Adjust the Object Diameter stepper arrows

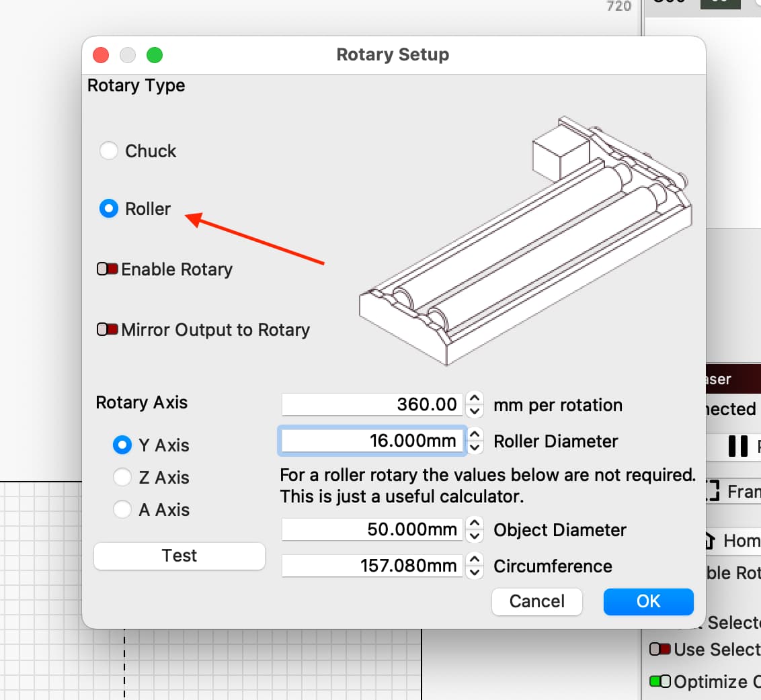pos(475,530)
